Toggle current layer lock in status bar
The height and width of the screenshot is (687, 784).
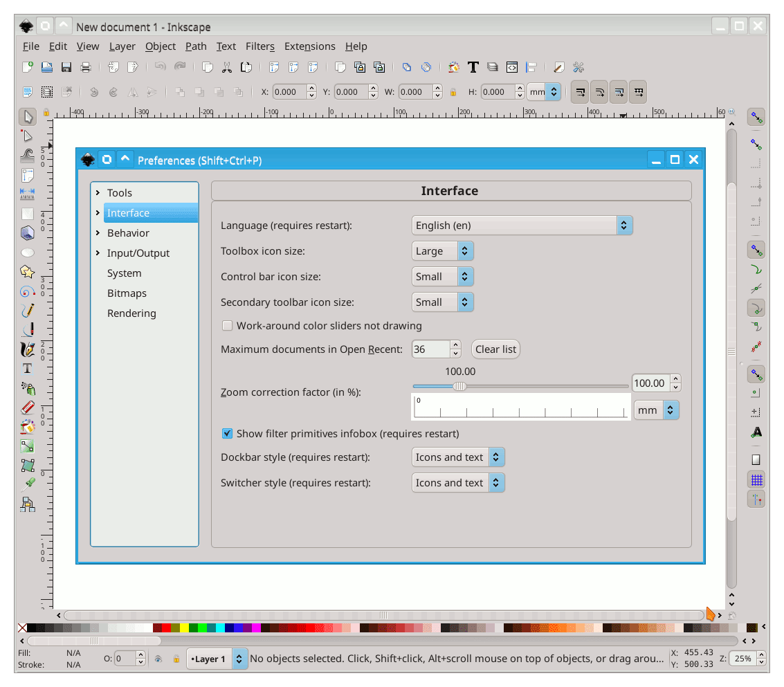point(176,659)
